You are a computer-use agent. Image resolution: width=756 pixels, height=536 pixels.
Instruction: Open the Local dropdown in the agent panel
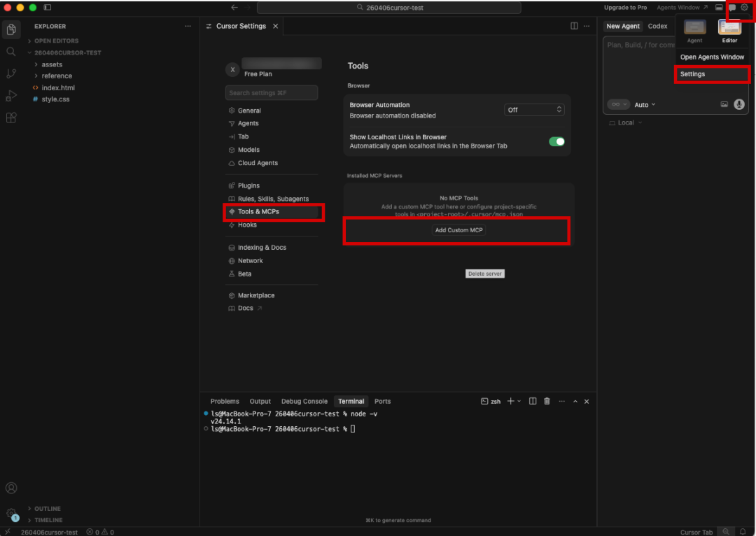(x=625, y=122)
